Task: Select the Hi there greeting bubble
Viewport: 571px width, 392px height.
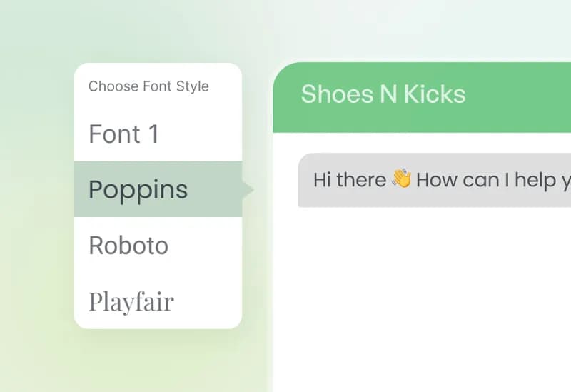Action: [435, 180]
